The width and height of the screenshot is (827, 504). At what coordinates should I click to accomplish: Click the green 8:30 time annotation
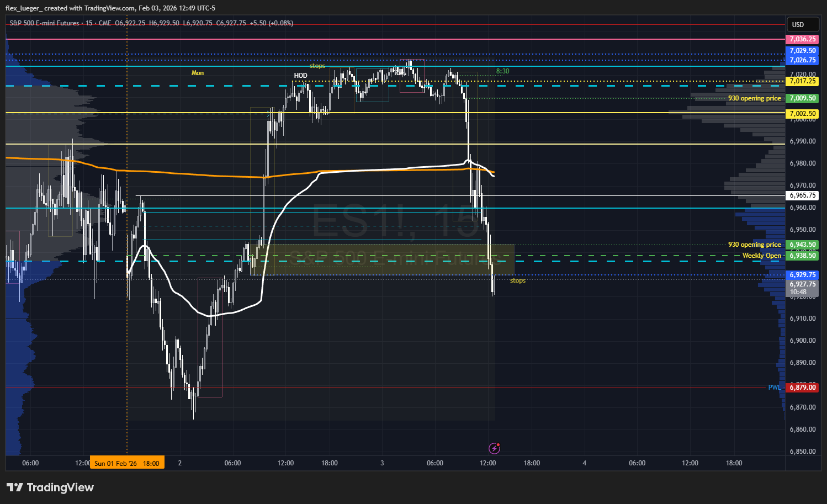(502, 71)
